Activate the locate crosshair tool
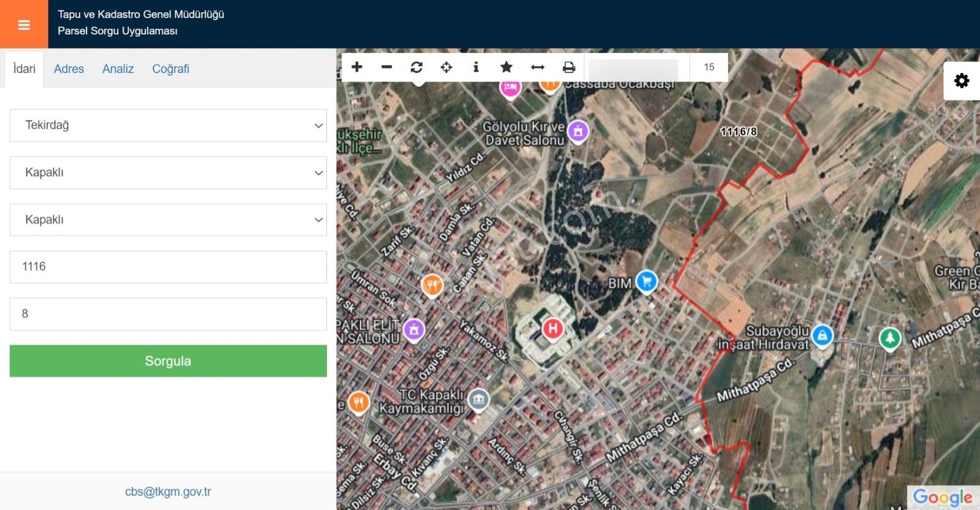The height and width of the screenshot is (510, 980). (x=447, y=67)
